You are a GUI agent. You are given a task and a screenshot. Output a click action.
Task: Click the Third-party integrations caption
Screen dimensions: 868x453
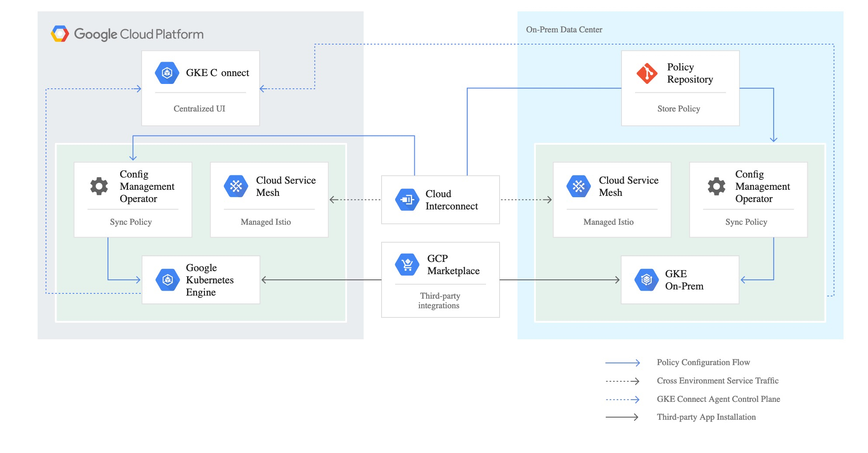click(x=439, y=300)
